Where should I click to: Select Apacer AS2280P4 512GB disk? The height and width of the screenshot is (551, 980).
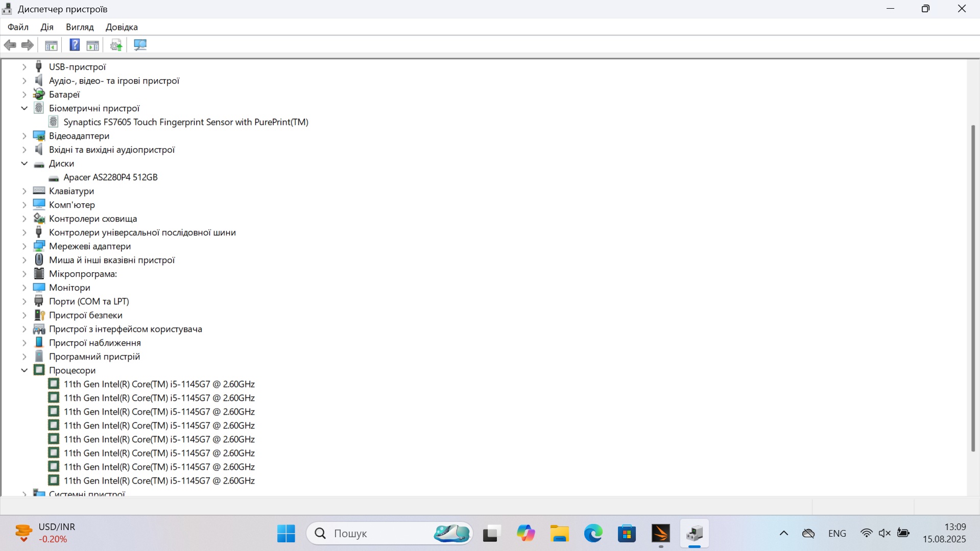(x=110, y=177)
